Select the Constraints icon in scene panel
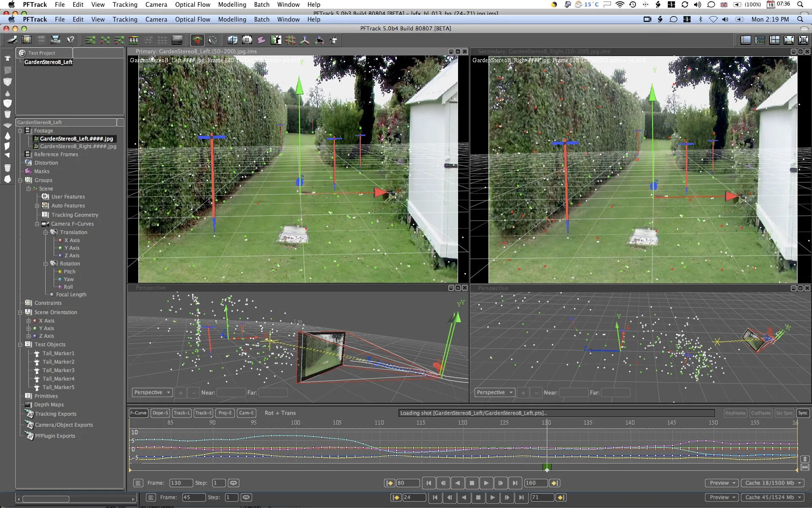 tap(28, 303)
